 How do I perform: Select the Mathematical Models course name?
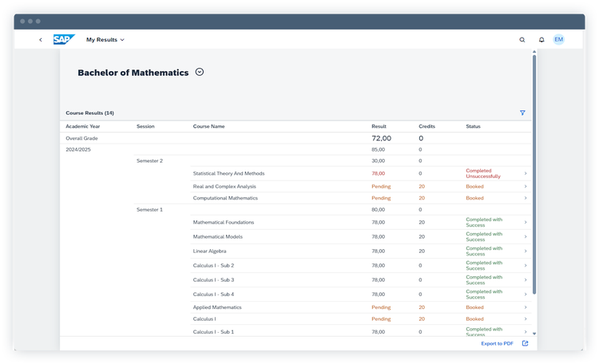coord(217,237)
